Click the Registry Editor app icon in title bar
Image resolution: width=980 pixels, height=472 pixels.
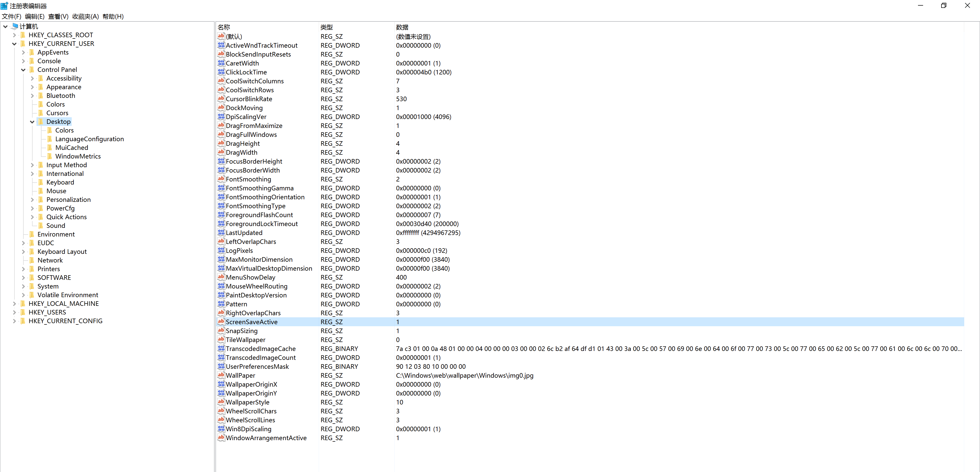pyautogui.click(x=4, y=6)
